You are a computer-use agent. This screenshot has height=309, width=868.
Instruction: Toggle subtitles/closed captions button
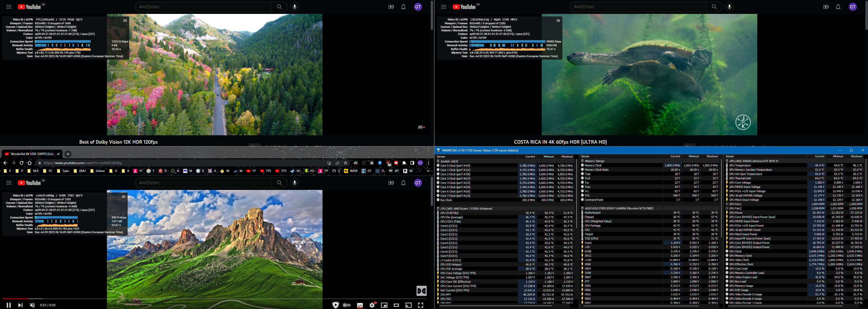(360, 305)
